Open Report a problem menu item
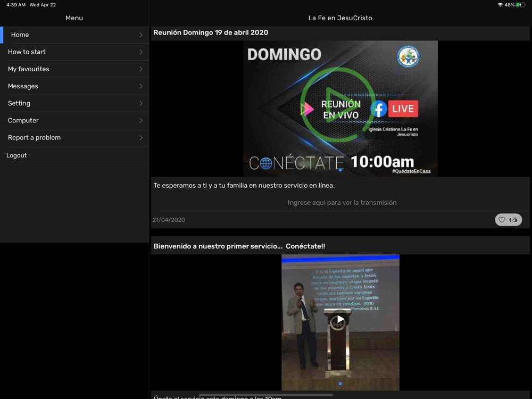This screenshot has height=399, width=532. click(74, 138)
